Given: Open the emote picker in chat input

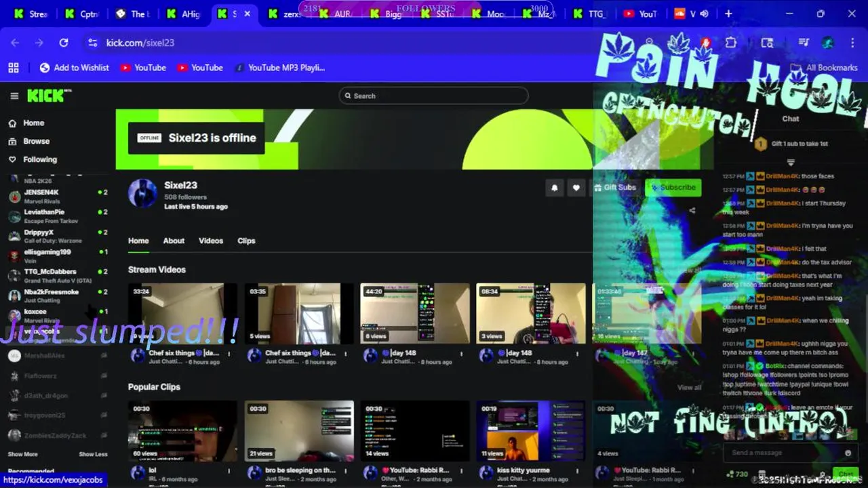Looking at the screenshot, I should (x=848, y=453).
